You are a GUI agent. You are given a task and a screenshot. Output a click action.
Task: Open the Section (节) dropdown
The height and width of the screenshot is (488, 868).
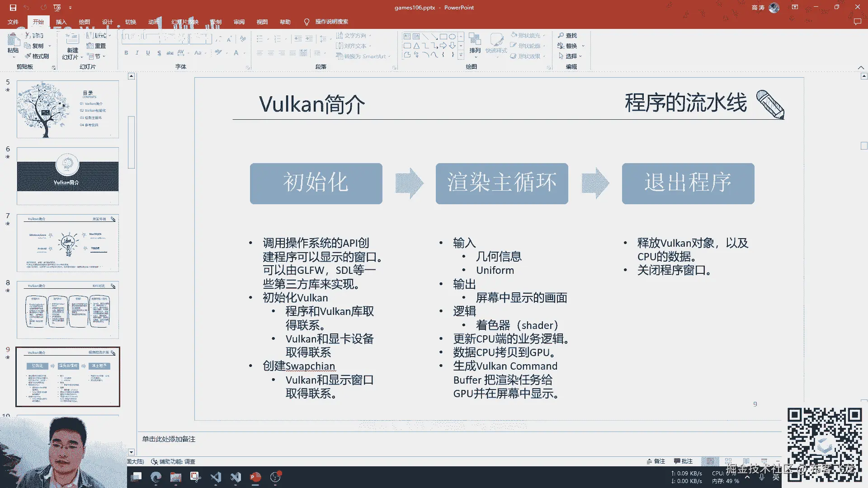pos(97,56)
